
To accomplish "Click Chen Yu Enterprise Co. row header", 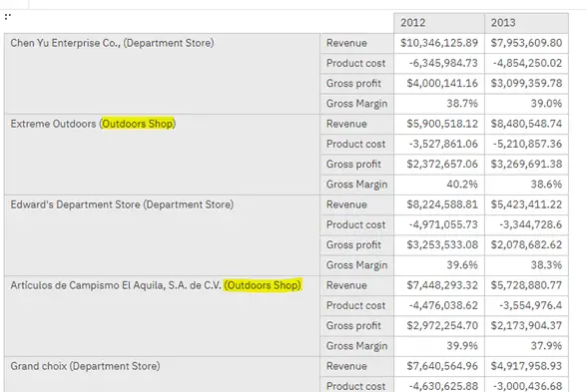I will click(162, 74).
